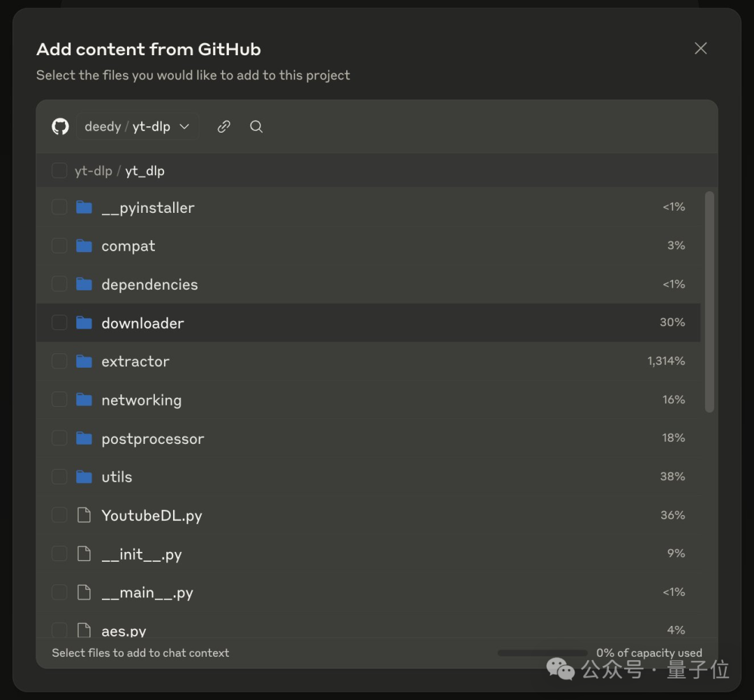Open the deedy / yt-dlp repository dropdown
Viewport: 754px width, 700px height.
137,126
